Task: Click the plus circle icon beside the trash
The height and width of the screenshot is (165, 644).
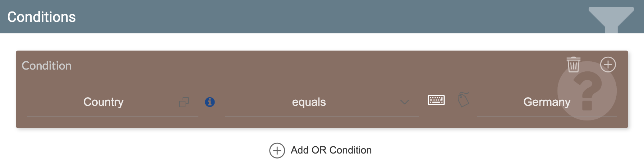Action: pos(608,65)
